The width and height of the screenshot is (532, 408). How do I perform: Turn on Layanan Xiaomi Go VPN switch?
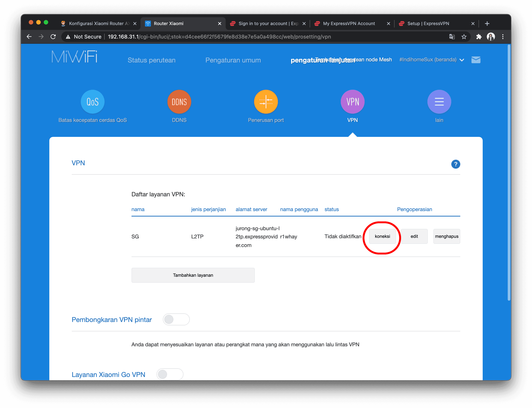tap(170, 374)
